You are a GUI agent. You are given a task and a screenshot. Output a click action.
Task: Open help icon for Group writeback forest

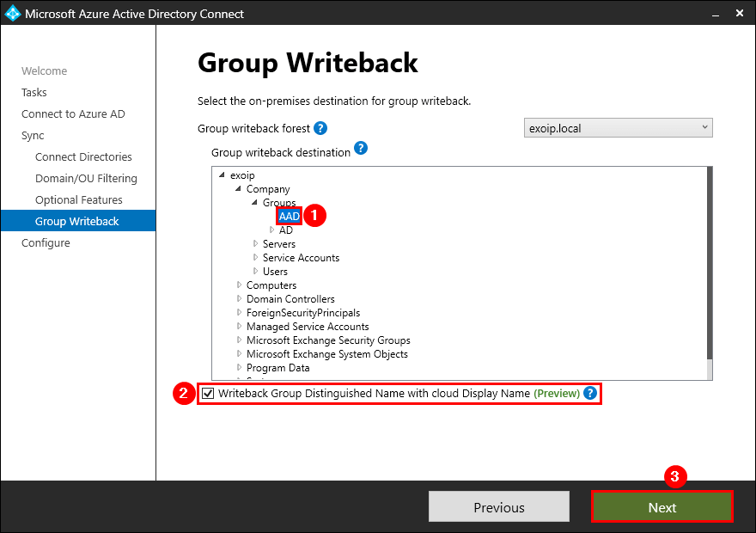(320, 128)
